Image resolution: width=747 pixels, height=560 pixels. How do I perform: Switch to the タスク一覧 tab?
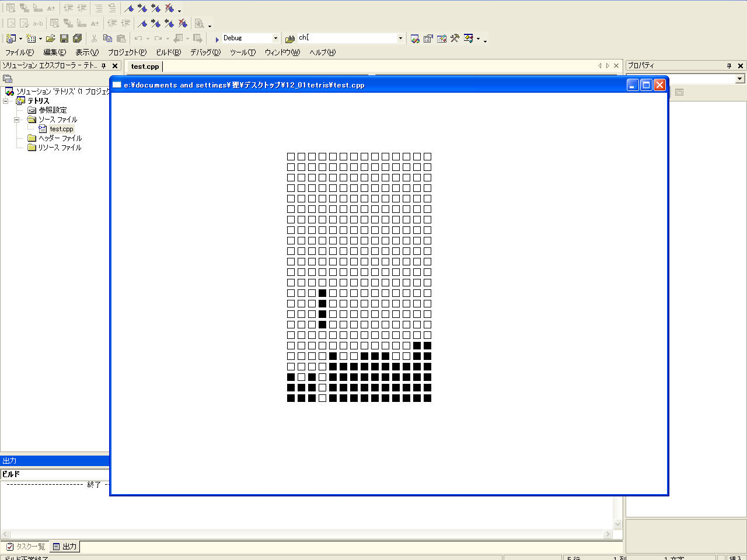coord(26,547)
